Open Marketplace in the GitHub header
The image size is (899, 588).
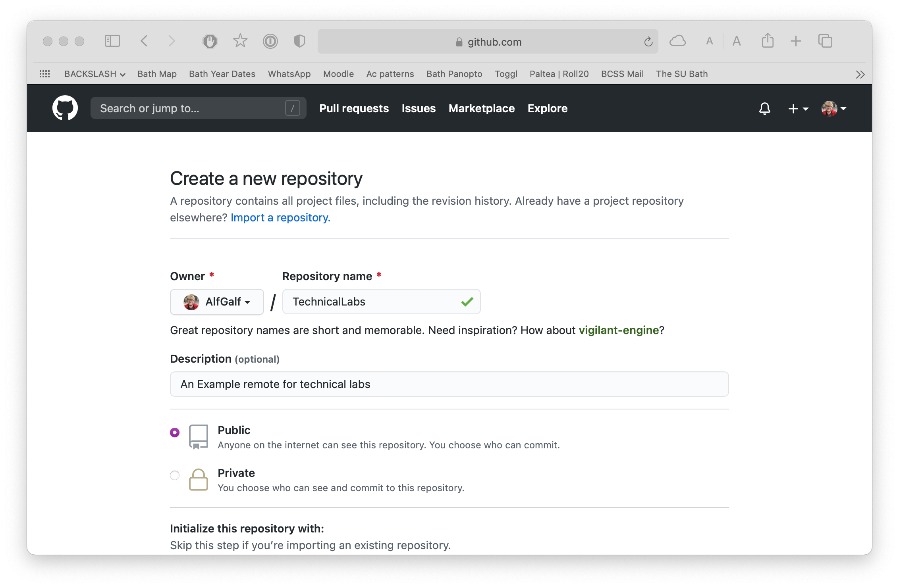(x=482, y=108)
